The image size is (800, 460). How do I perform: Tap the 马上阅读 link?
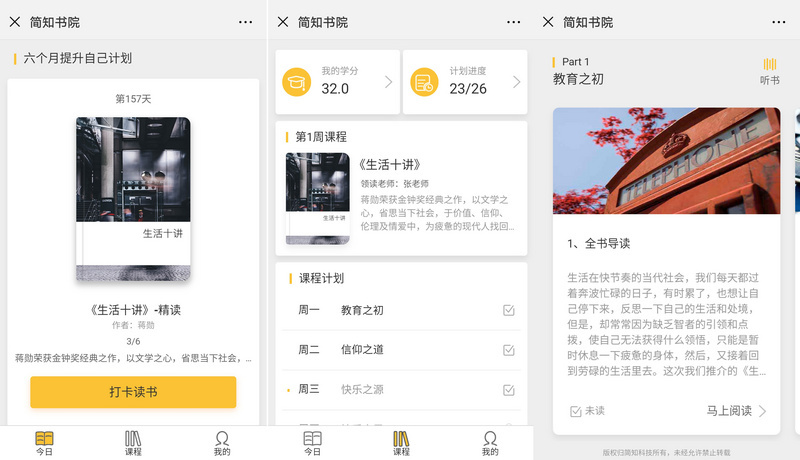click(728, 411)
